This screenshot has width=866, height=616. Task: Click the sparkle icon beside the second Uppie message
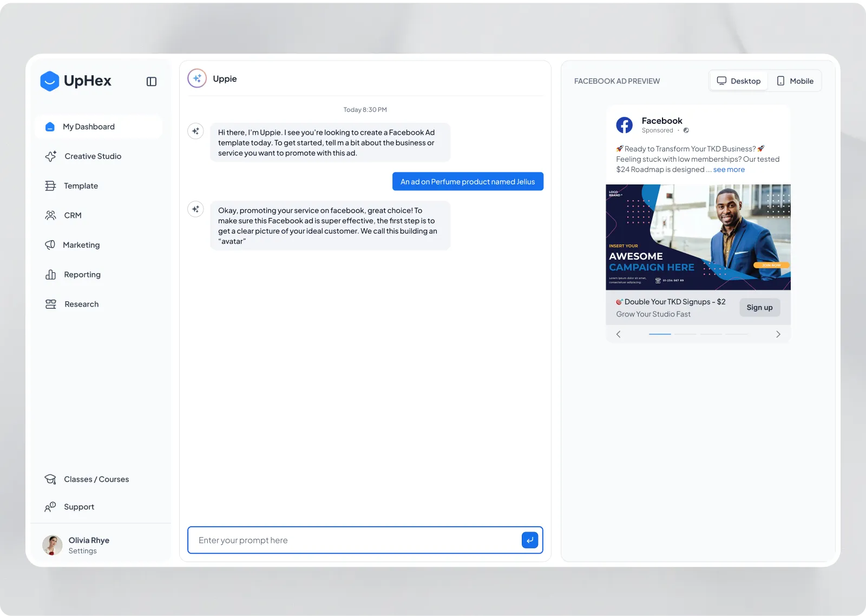[x=195, y=209]
